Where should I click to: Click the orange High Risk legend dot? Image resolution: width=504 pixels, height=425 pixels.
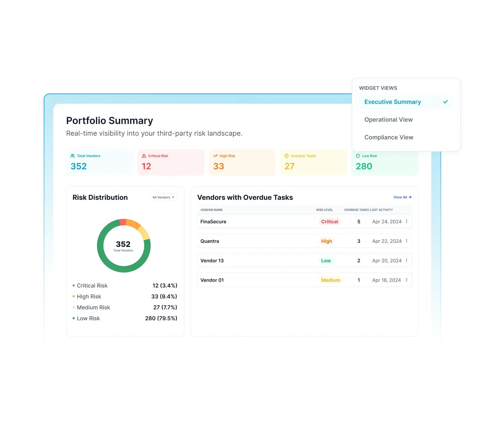pyautogui.click(x=73, y=296)
